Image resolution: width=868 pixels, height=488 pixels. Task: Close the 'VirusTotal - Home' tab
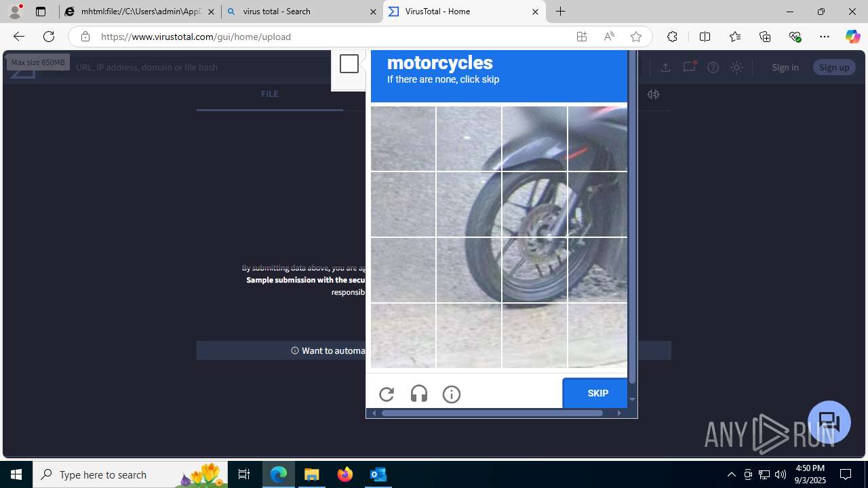[535, 12]
